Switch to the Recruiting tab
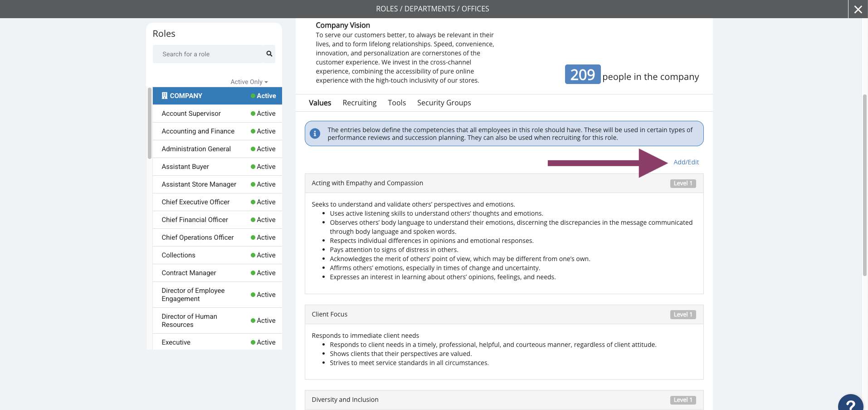Screen dimensions: 868x410 [360, 103]
